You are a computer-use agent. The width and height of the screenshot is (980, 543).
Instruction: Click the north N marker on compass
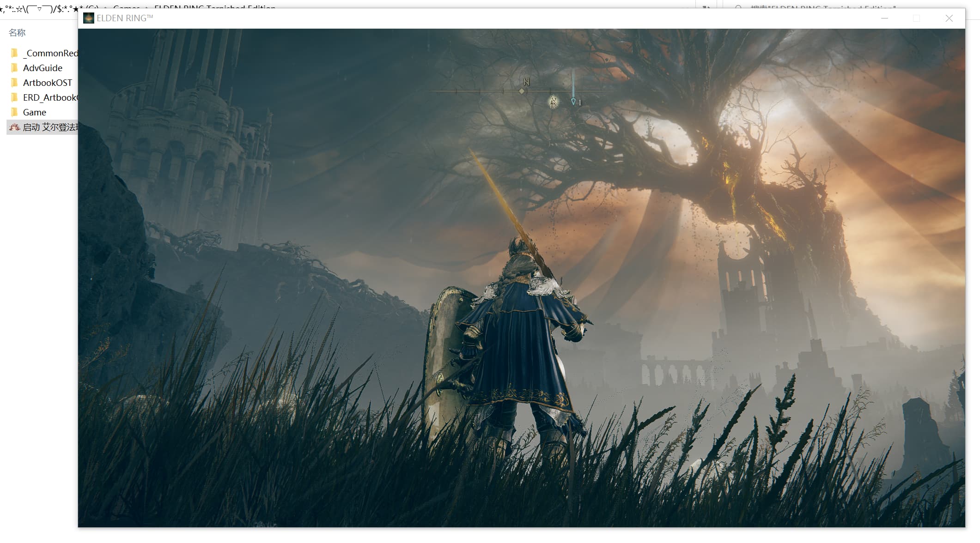click(x=526, y=82)
